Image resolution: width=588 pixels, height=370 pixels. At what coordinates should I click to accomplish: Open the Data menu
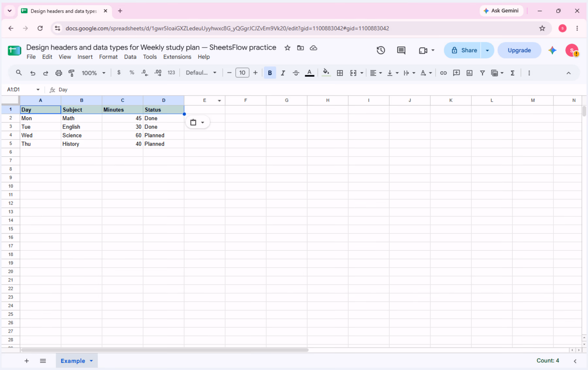point(130,57)
